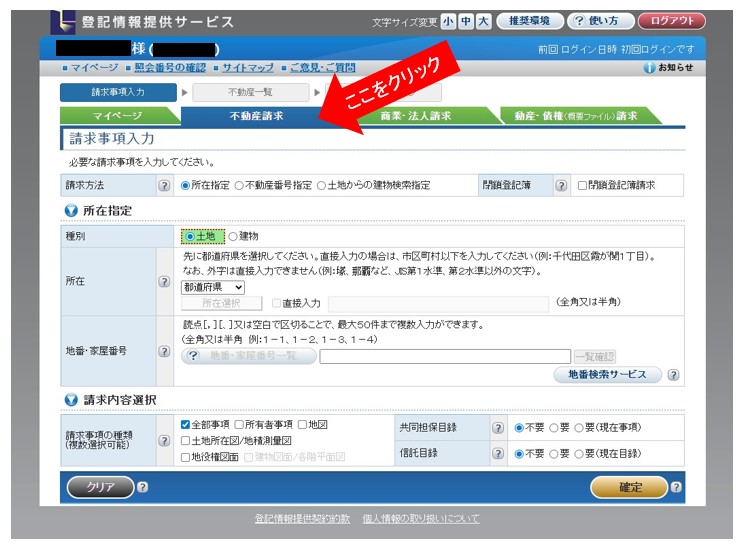Click the お知らせ info icon
The width and height of the screenshot is (745, 553).
pyautogui.click(x=650, y=68)
